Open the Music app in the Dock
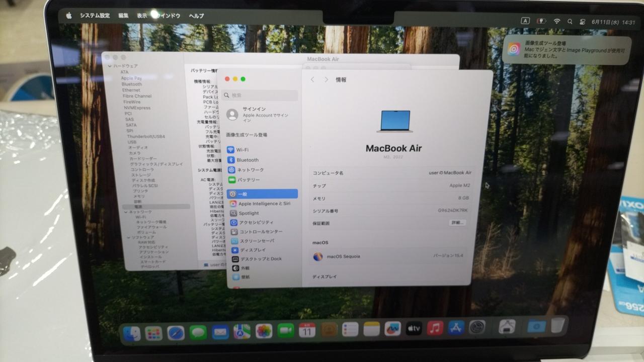Screen dimensions: 644x362 coord(435,328)
